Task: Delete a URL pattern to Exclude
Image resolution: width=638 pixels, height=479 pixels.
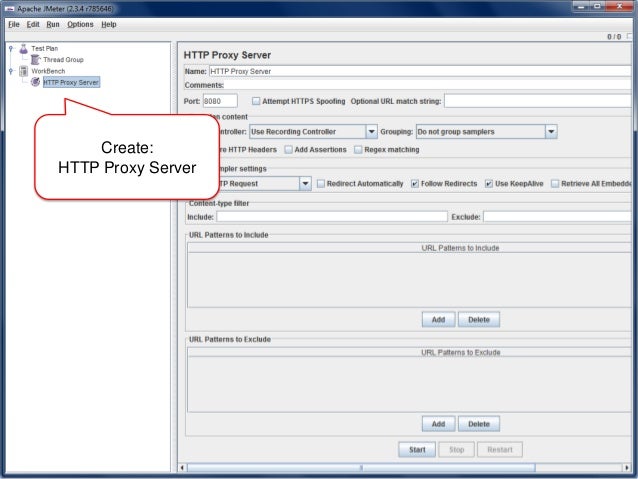Action: [479, 424]
